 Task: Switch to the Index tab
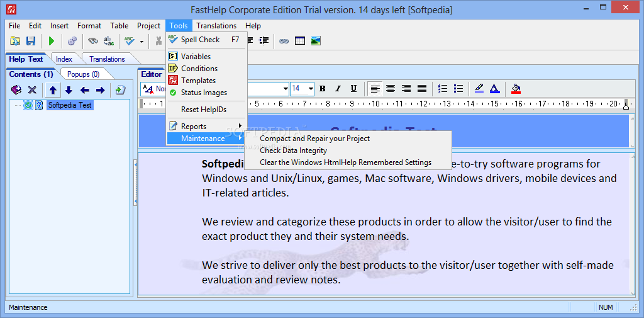tap(64, 59)
